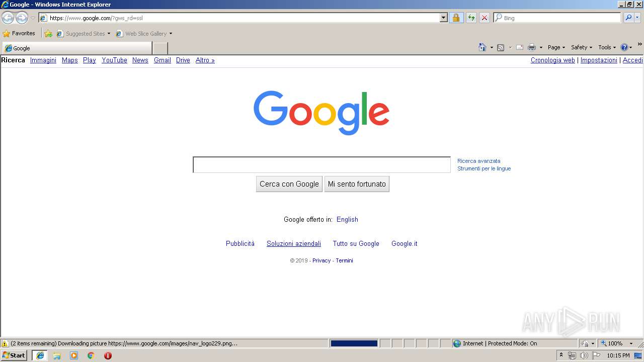The image size is (644, 362).
Task: Click the browser Back arrow button
Action: (8, 18)
